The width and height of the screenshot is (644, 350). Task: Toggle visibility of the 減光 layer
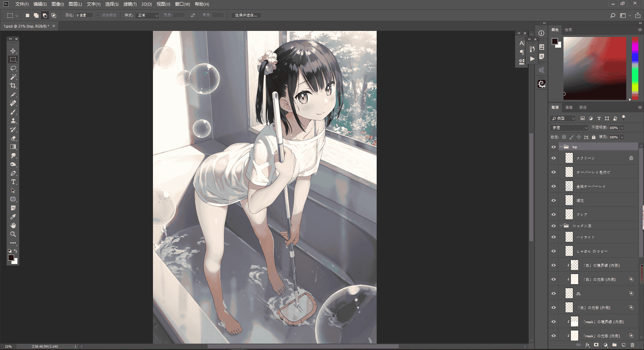tap(553, 201)
